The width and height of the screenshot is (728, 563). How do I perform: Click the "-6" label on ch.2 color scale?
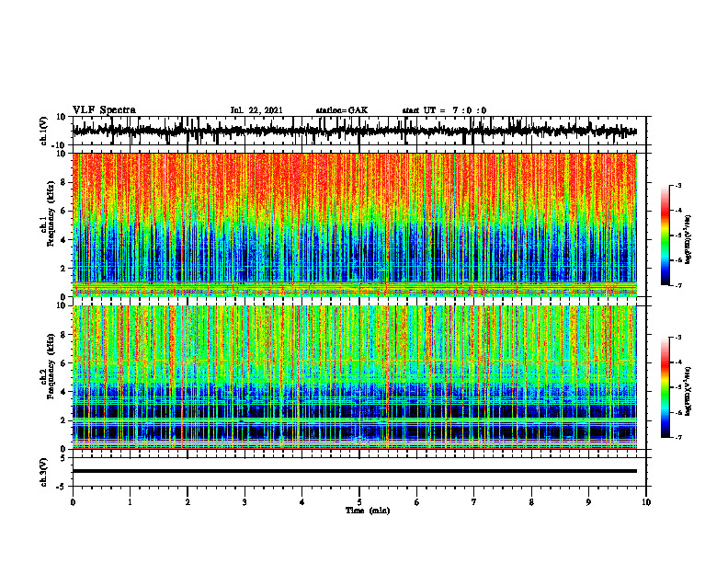678,412
